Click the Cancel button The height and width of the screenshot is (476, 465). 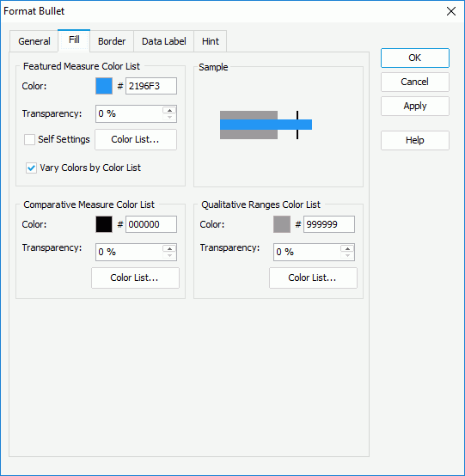(415, 82)
